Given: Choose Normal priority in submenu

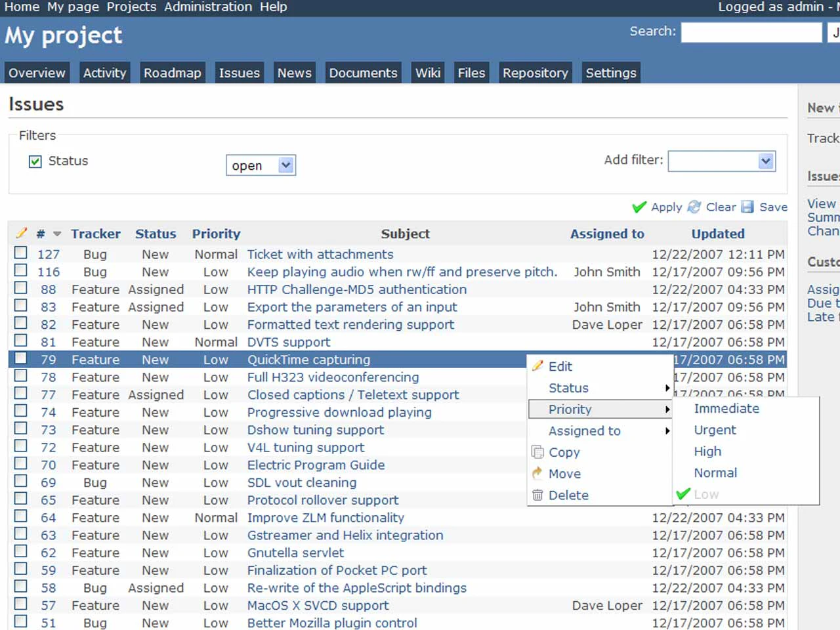Looking at the screenshot, I should coord(715,472).
